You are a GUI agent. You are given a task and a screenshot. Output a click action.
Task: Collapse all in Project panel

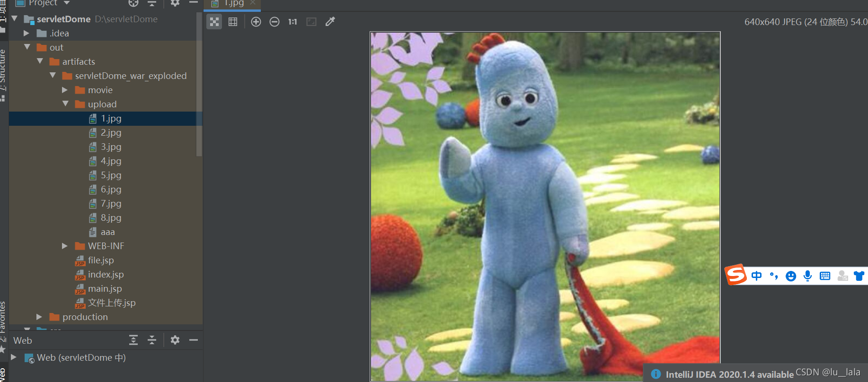point(152,3)
